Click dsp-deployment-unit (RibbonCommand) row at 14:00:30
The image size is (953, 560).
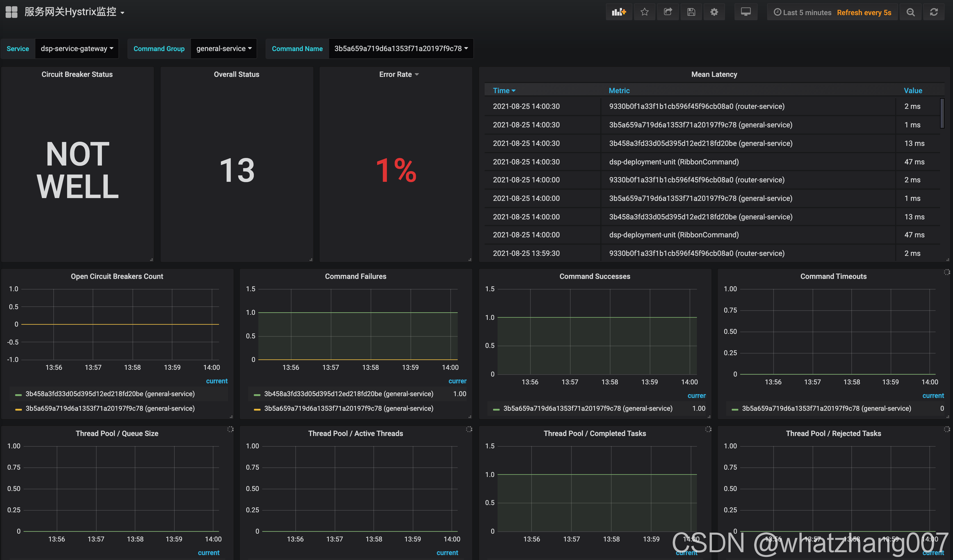pos(674,162)
